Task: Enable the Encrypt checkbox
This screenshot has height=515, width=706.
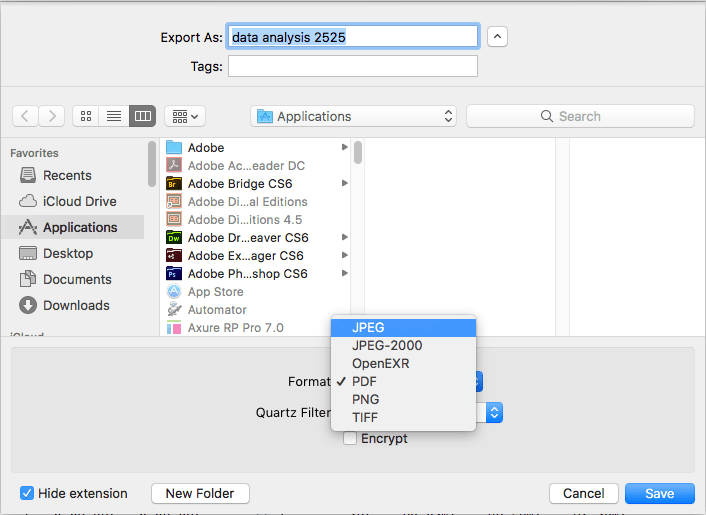Action: [x=350, y=438]
